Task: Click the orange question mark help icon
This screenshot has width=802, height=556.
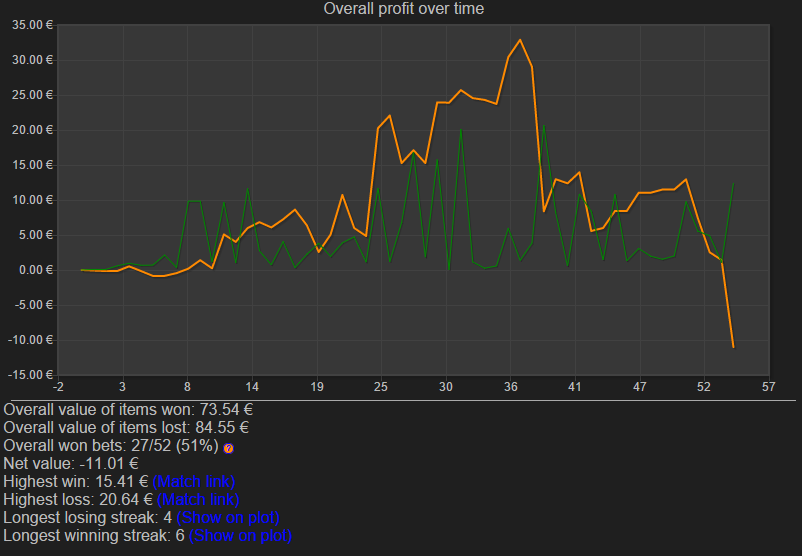Action: coord(229,449)
